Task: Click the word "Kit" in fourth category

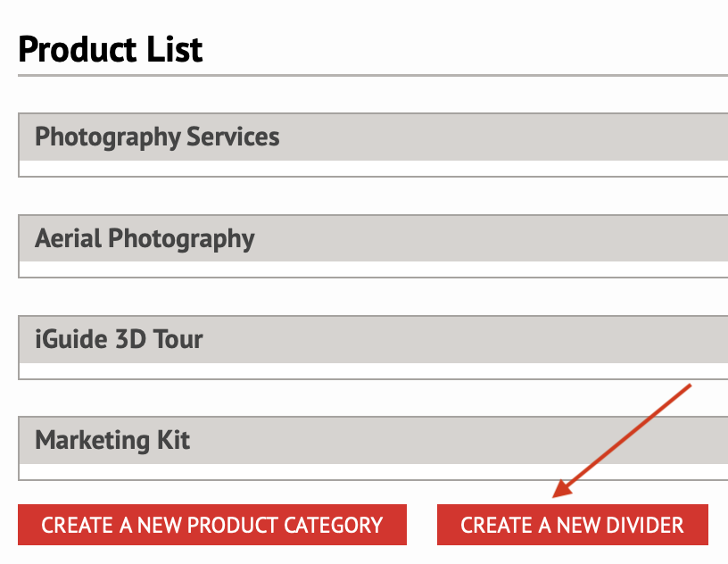Action: pos(174,440)
